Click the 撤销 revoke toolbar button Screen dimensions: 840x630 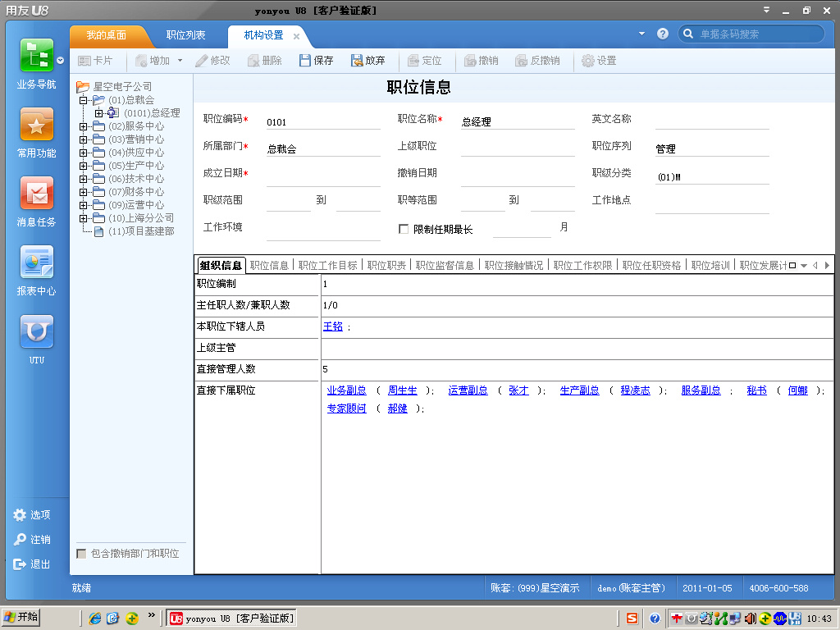[481, 61]
